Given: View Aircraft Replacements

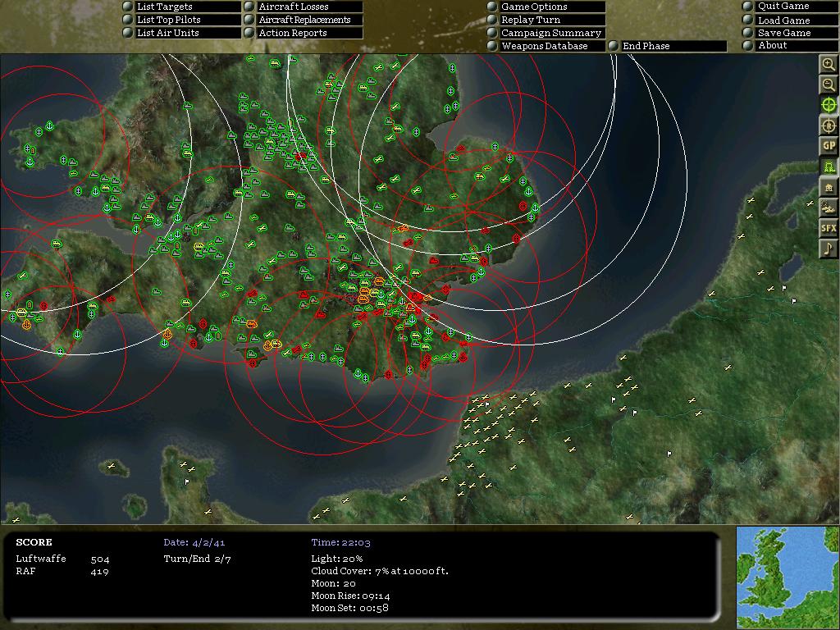Looking at the screenshot, I should [x=304, y=20].
